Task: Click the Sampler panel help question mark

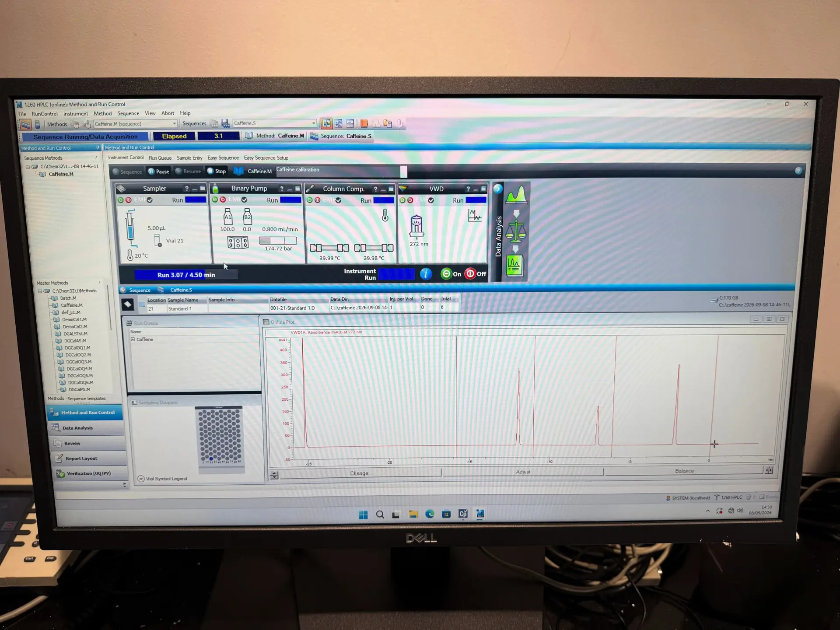Action: pyautogui.click(x=187, y=189)
